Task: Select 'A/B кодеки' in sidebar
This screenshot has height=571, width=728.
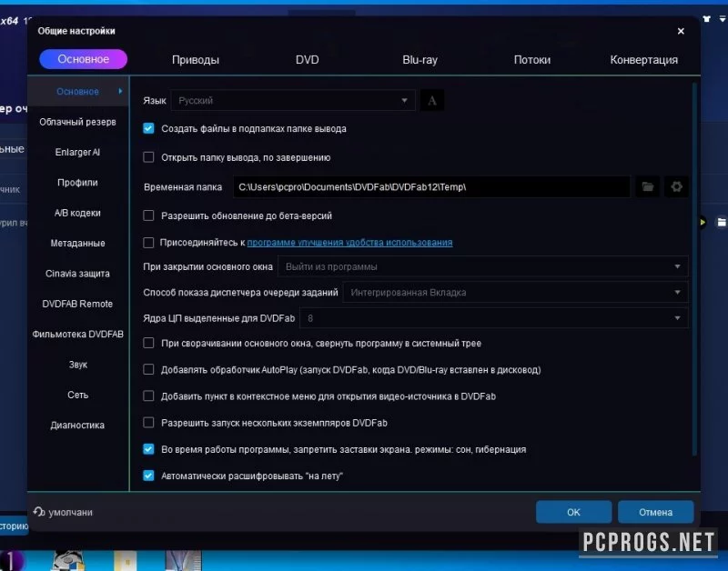Action: [77, 213]
